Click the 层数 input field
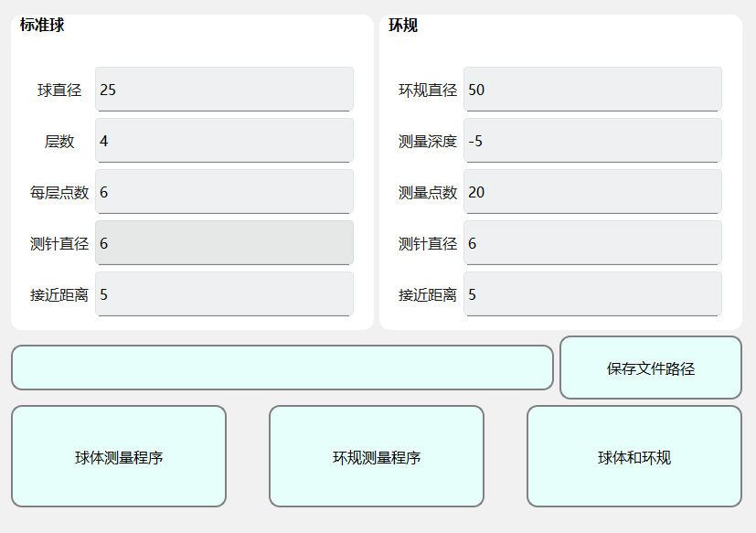 (224, 141)
